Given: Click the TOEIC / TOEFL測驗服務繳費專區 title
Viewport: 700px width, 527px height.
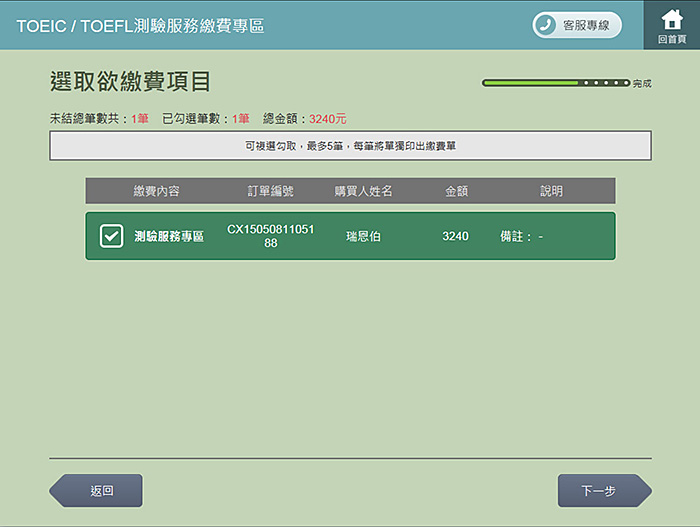Looking at the screenshot, I should pos(140,25).
